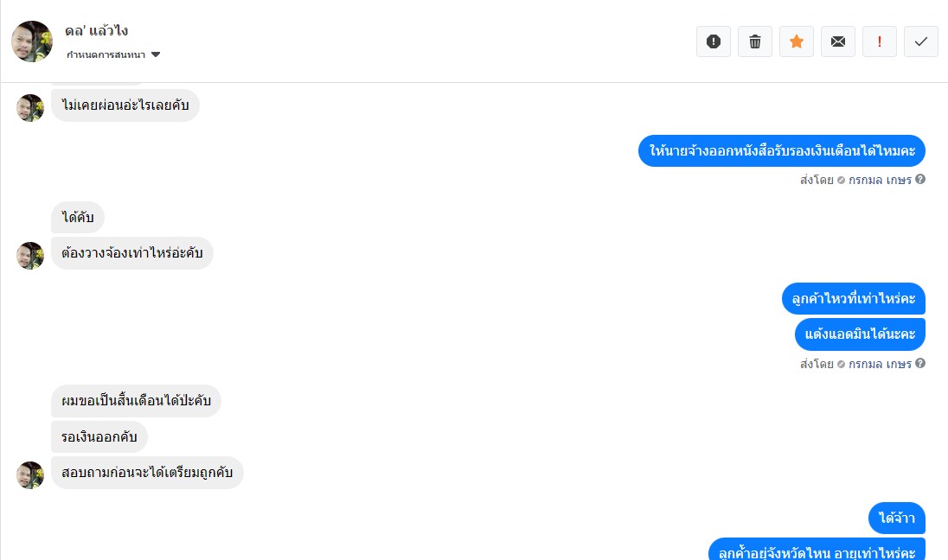
Task: Click help icon beside first กรกมล เกษร
Action: pyautogui.click(x=920, y=180)
